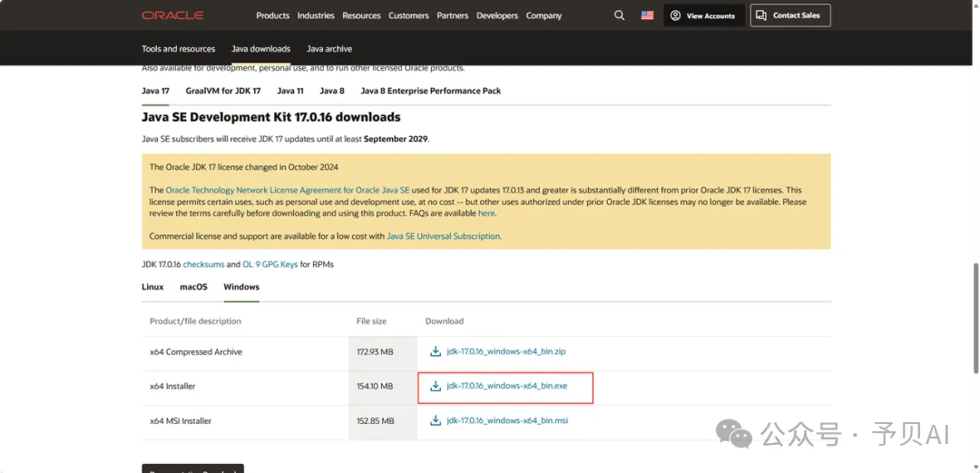
Task: Click the Contact Sales button
Action: 790,15
